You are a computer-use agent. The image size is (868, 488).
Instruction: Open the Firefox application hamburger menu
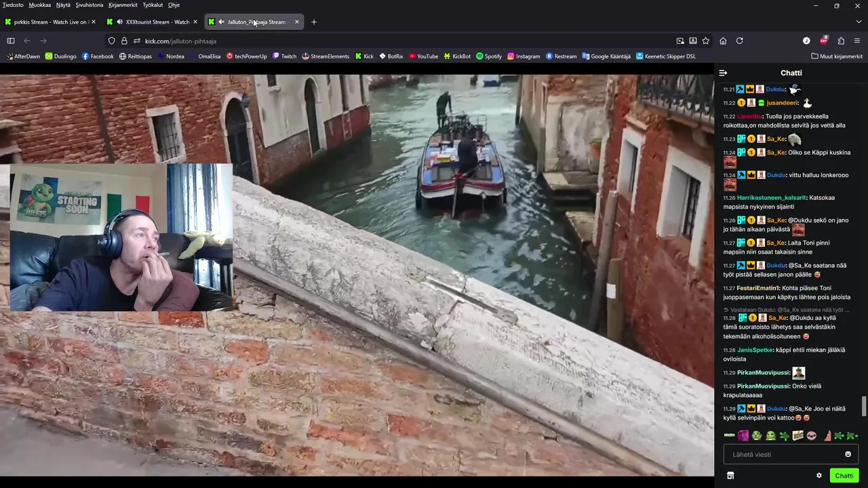pos(857,41)
